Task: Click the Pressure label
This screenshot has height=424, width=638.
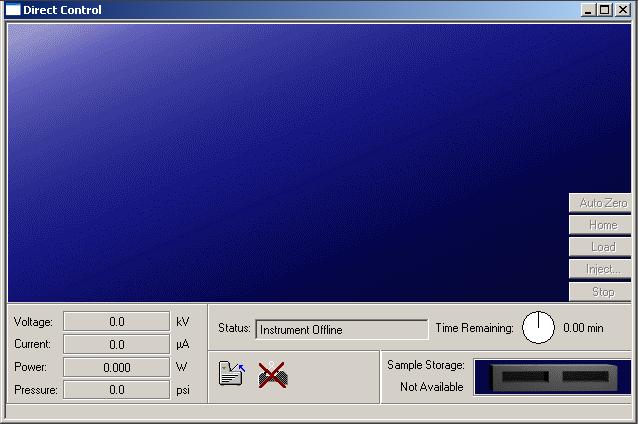Action: (x=36, y=390)
